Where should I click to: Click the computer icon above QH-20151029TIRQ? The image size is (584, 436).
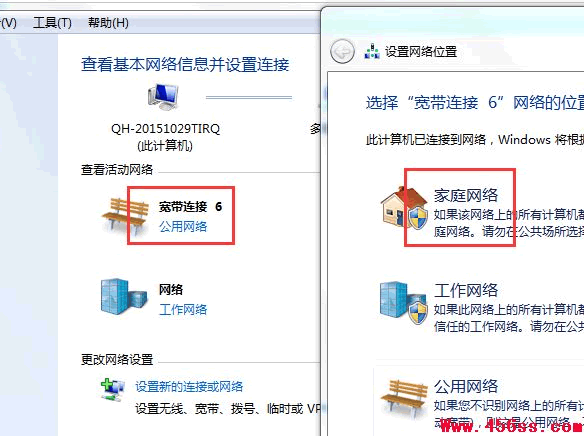(163, 97)
